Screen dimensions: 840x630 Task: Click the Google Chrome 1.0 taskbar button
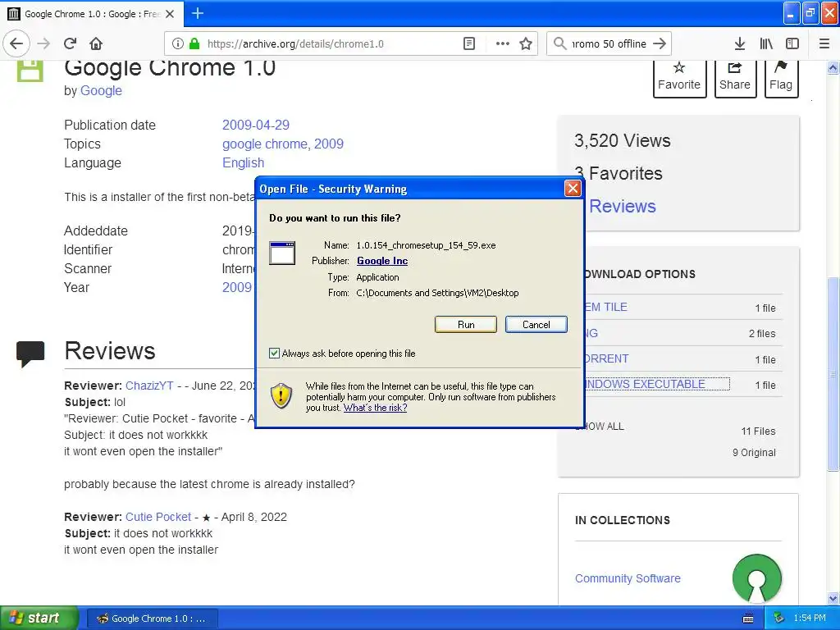[152, 619]
